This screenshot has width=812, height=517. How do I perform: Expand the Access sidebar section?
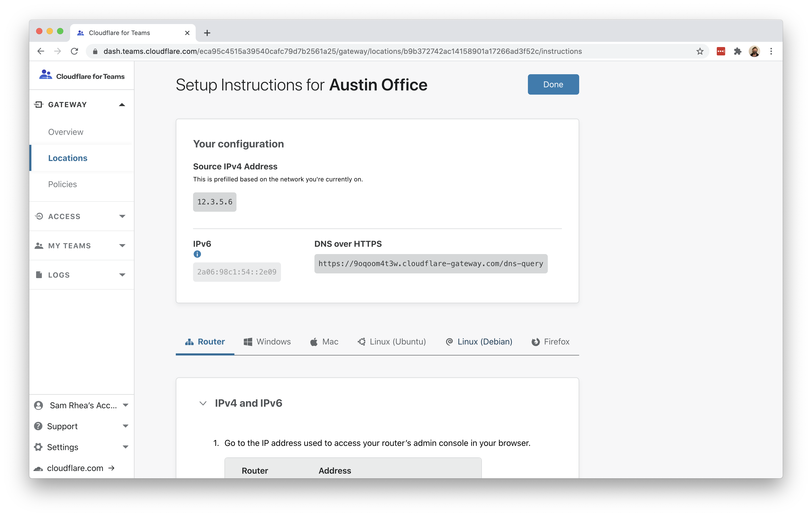[122, 216]
